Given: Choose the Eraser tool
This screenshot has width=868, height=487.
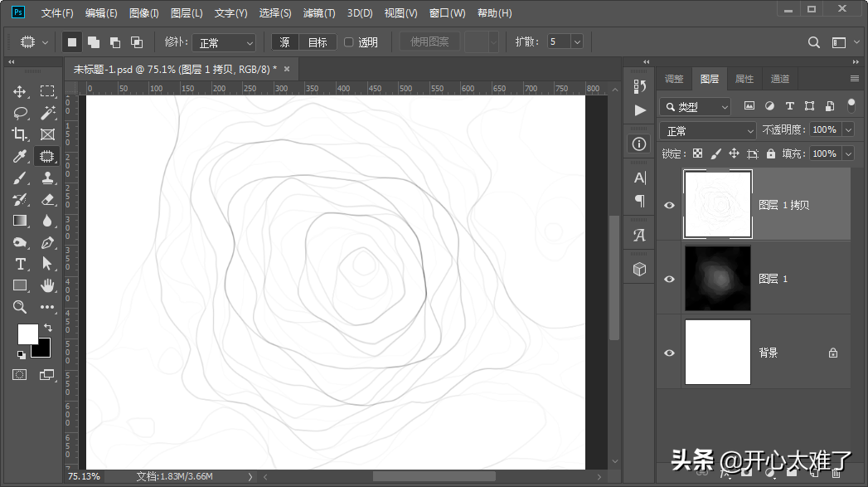Looking at the screenshot, I should pos(47,199).
